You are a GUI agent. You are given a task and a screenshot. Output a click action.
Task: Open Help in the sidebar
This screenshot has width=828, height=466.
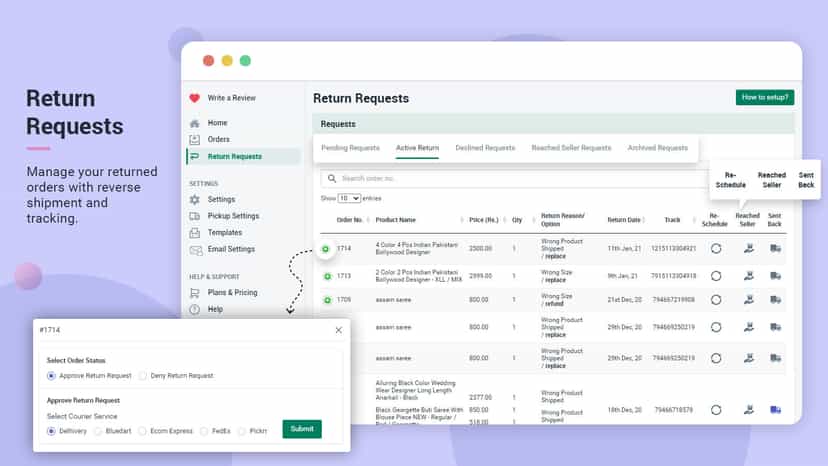215,309
